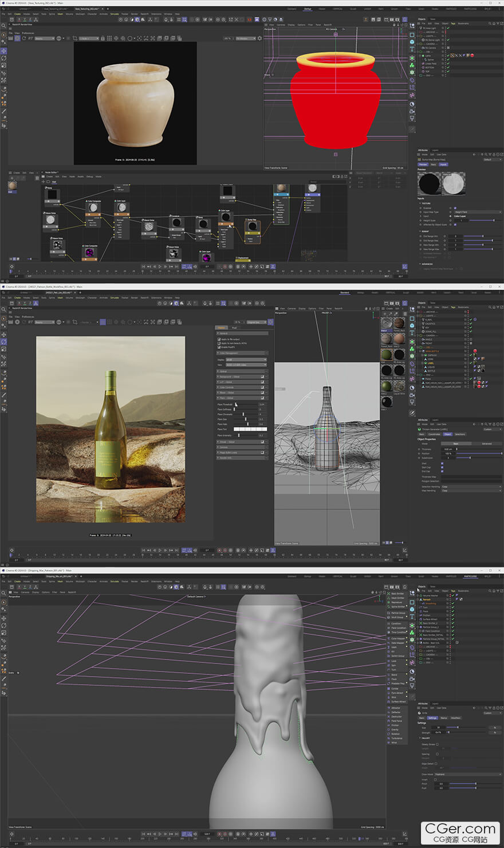Enable the Steady Stroke checkbox in Dripping_Wax

click(438, 744)
